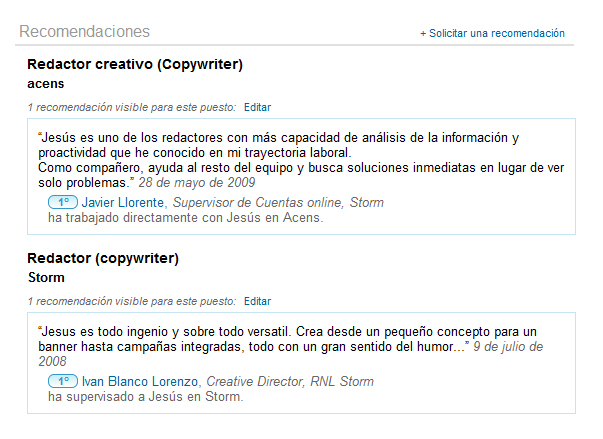
Task: Click the date '28 de mayo de 2009'
Action: pos(196,183)
